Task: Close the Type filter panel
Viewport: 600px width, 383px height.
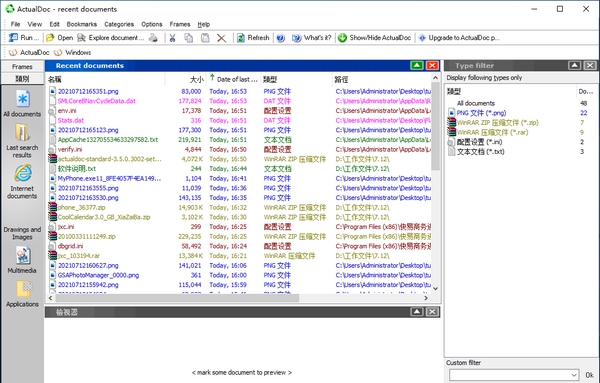Action: pos(590,65)
